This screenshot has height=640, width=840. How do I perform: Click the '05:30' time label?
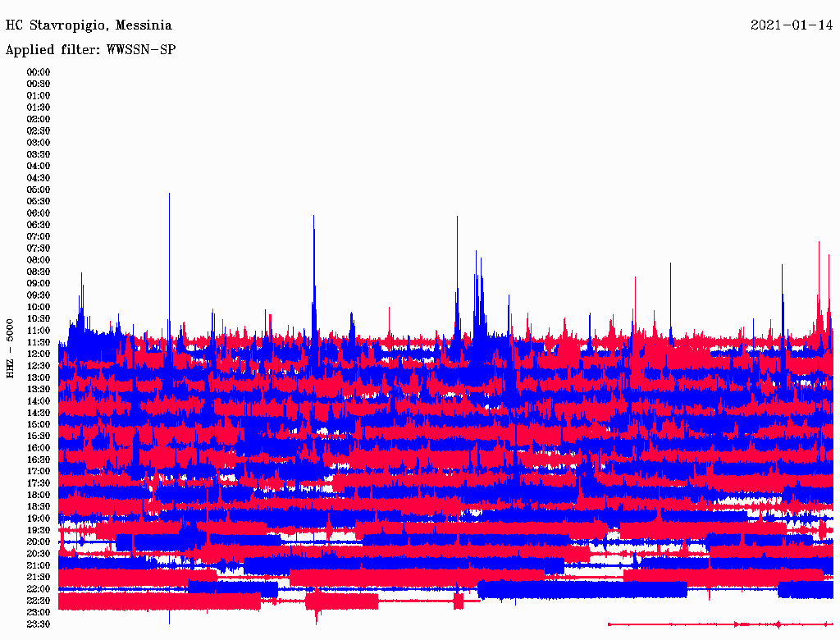39,202
